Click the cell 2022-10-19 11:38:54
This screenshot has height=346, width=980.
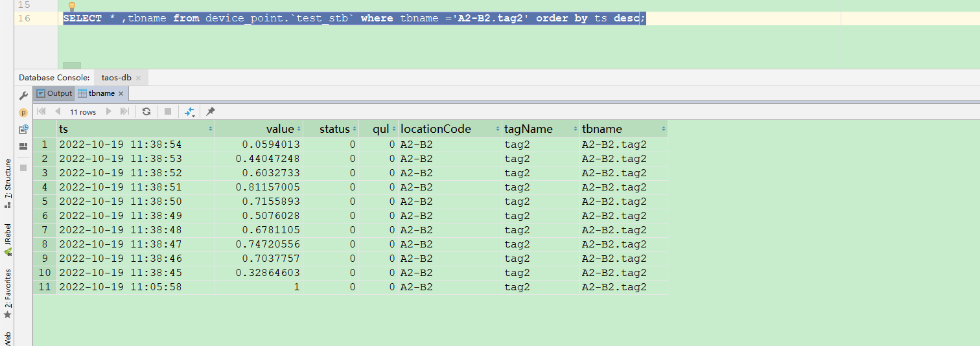pyautogui.click(x=136, y=144)
